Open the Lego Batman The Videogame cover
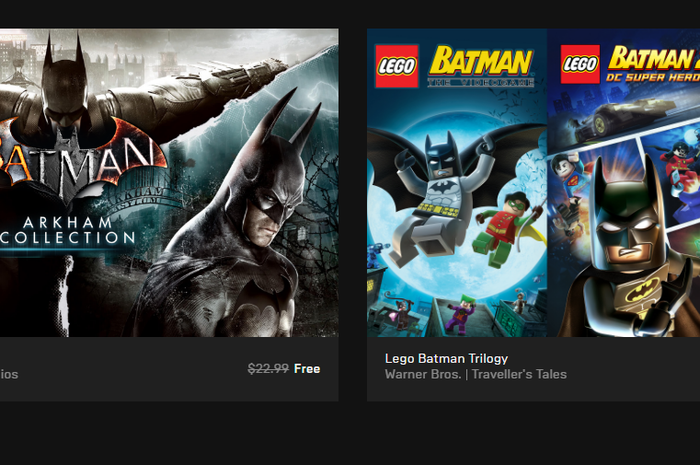Image resolution: width=700 pixels, height=465 pixels. (x=457, y=183)
